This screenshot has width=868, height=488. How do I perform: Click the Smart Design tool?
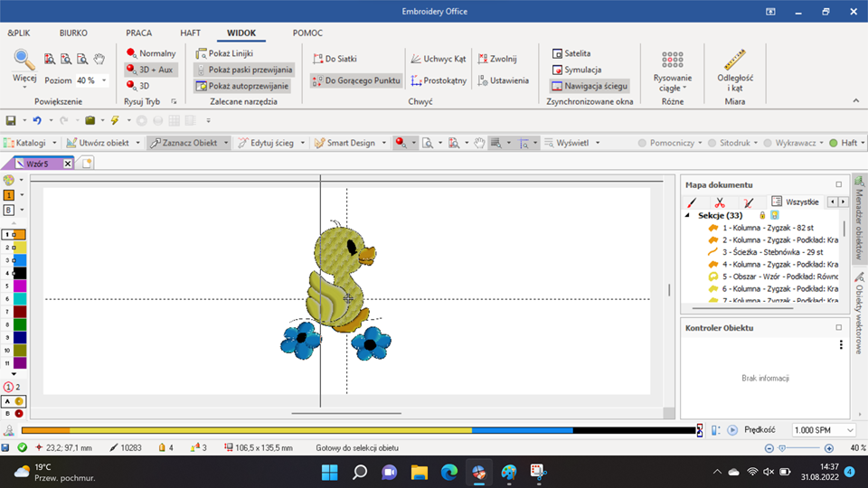click(x=344, y=143)
